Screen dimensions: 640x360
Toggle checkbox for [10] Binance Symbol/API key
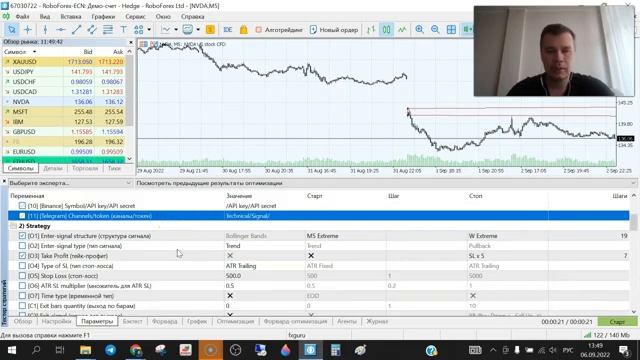[22, 206]
